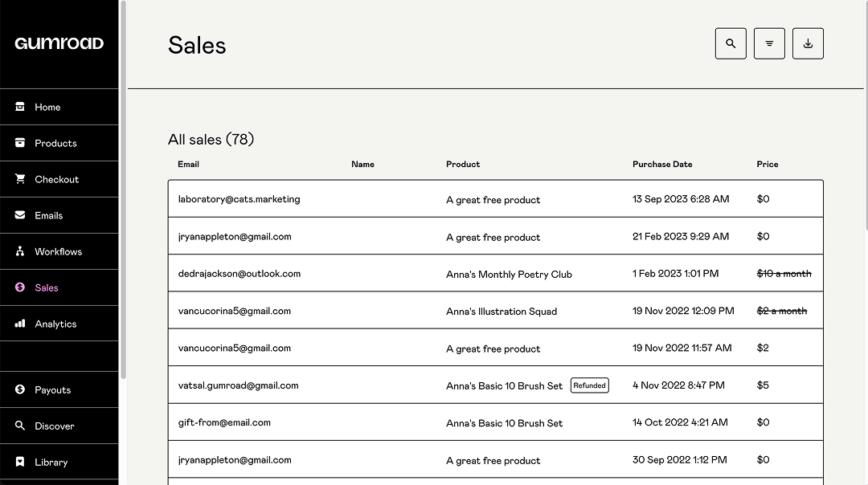The image size is (868, 485).
Task: Click the Sales dollar icon
Action: [20, 287]
